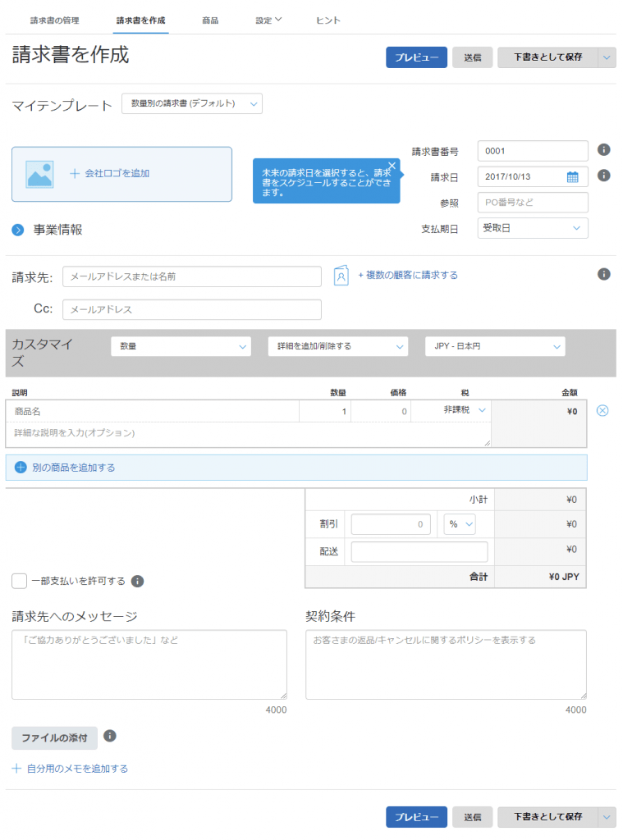The height and width of the screenshot is (840, 623).
Task: Click the 請求先へのメッセージ text area
Action: point(149,664)
